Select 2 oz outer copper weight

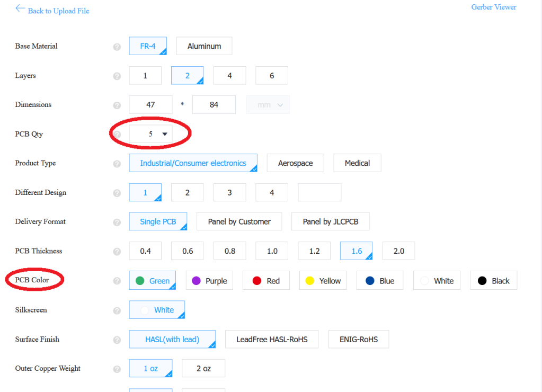tap(203, 368)
